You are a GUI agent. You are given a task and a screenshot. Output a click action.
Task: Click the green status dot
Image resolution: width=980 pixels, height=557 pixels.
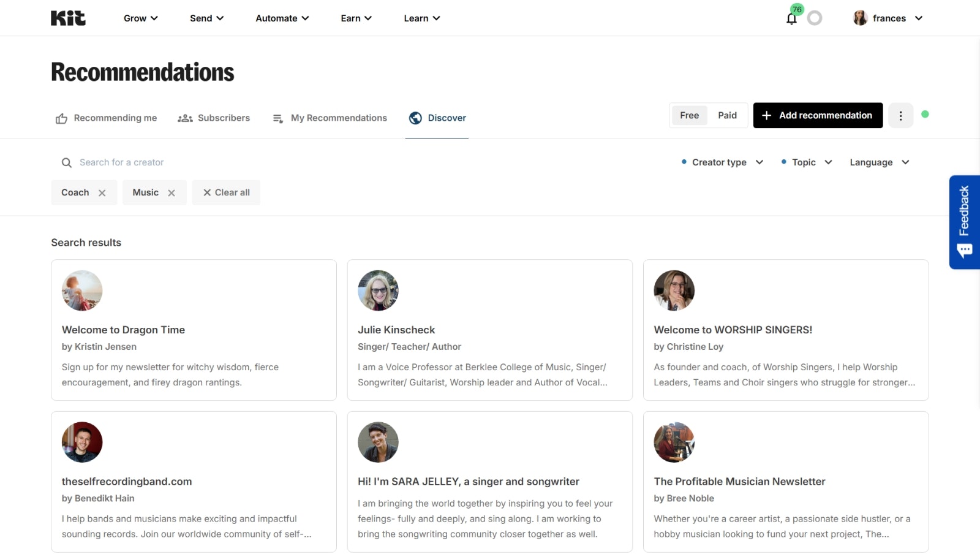pos(925,114)
